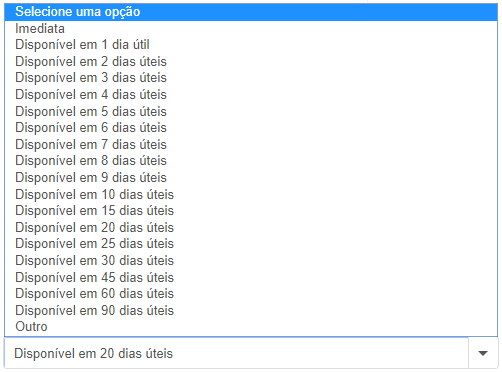Screen dimensions: 502x372
Task: Select 'Disponível em 7 dias úteis'
Action: [x=251, y=145]
